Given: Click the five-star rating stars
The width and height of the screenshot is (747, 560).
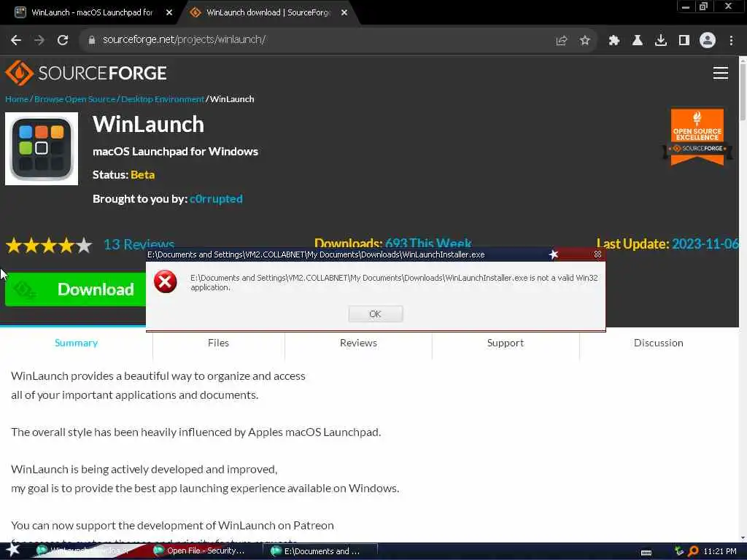Looking at the screenshot, I should coord(49,246).
